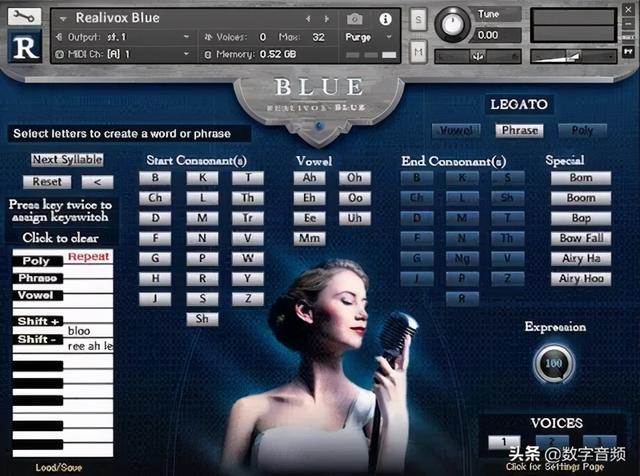The width and height of the screenshot is (640, 476).
Task: Trigger the Airy Ha special
Action: [581, 258]
